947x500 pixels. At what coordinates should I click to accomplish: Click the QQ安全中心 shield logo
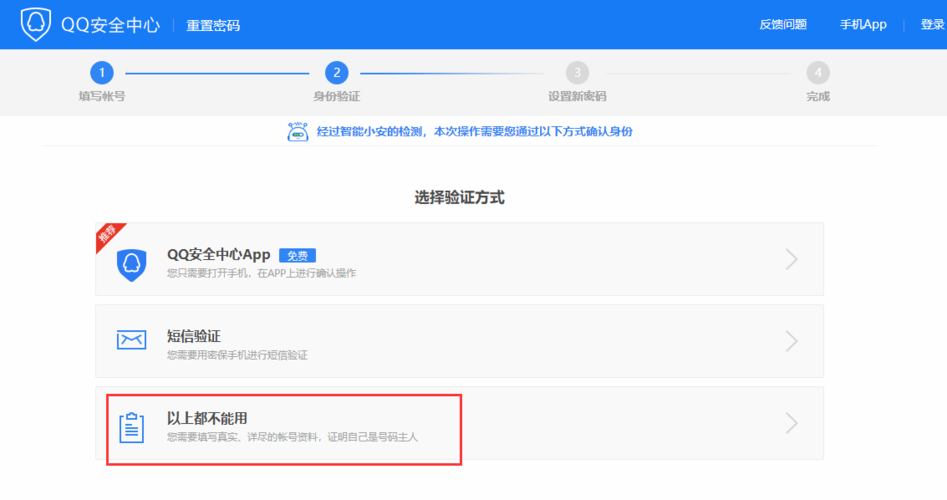coord(36,24)
